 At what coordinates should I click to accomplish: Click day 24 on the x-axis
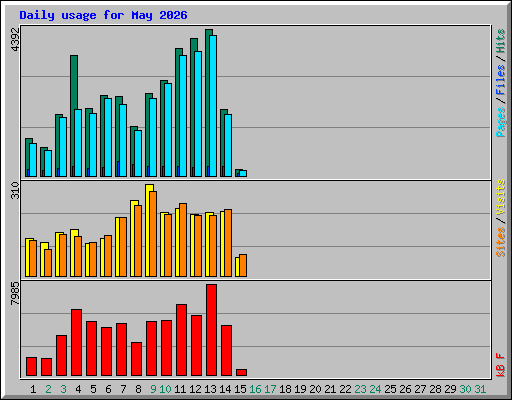375,389
